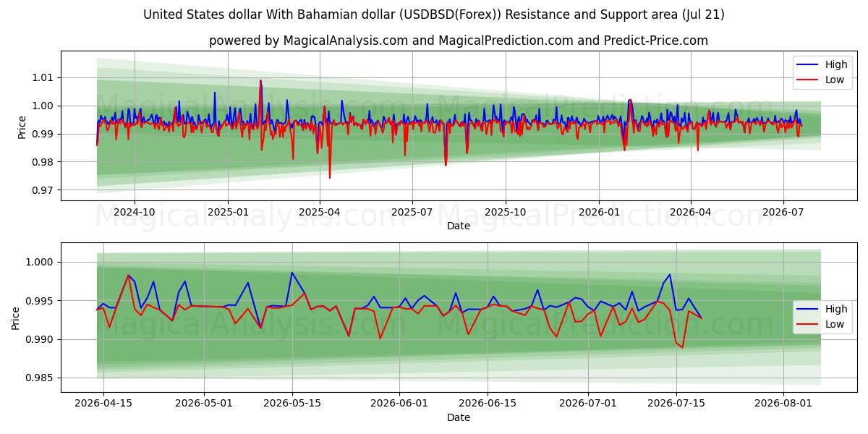
Task: Click the '2026-04' x-axis label
Action: (x=690, y=213)
